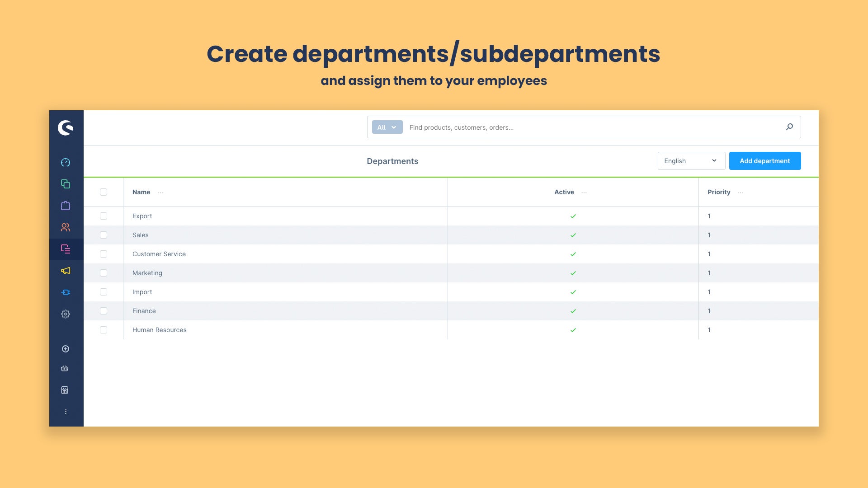Click priority value 1 for Export

709,216
